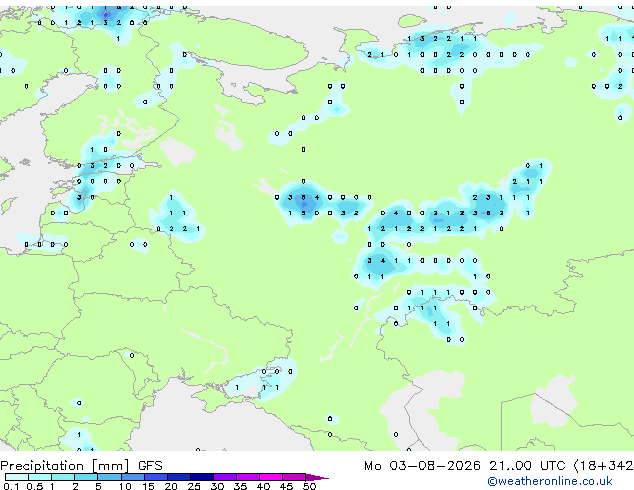The image size is (634, 490).
Task: Click the 'Mo 03-08-2026 21..00 UTC' date text
Action: click(x=465, y=466)
